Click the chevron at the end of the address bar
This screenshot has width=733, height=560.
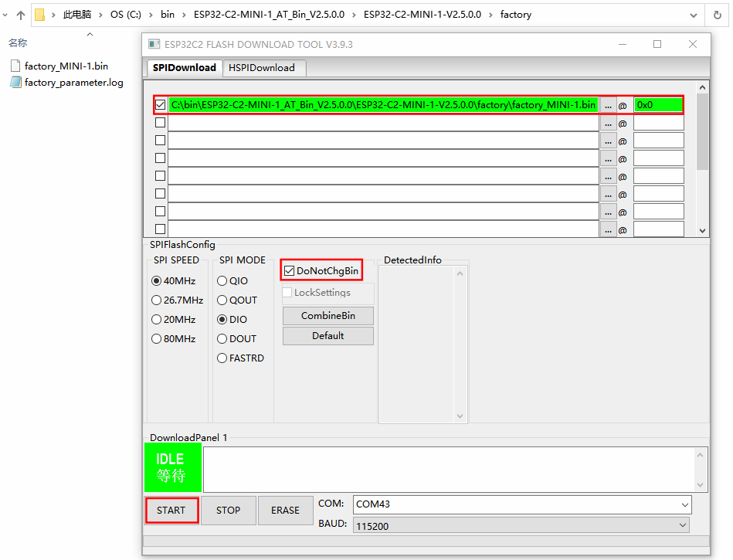point(694,14)
